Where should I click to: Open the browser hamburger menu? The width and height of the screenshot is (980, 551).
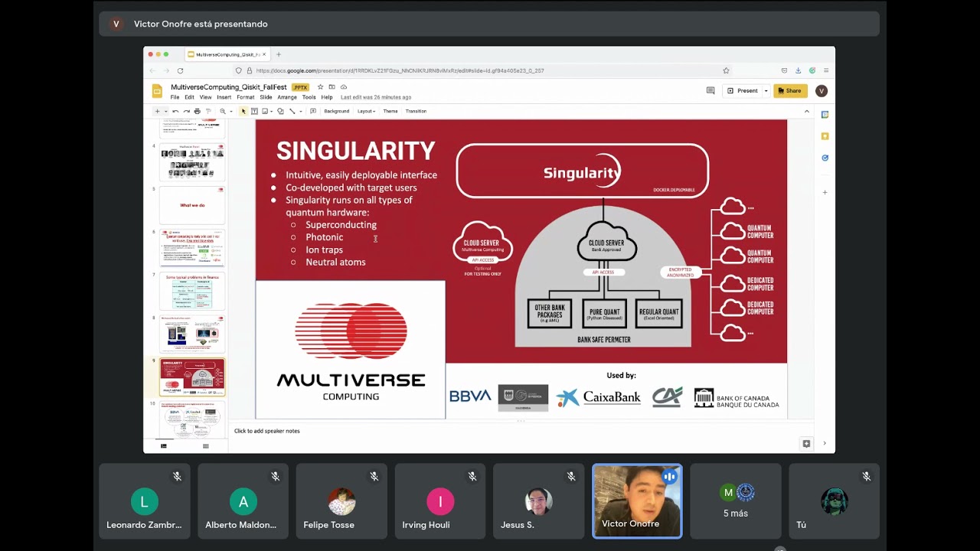(x=826, y=70)
